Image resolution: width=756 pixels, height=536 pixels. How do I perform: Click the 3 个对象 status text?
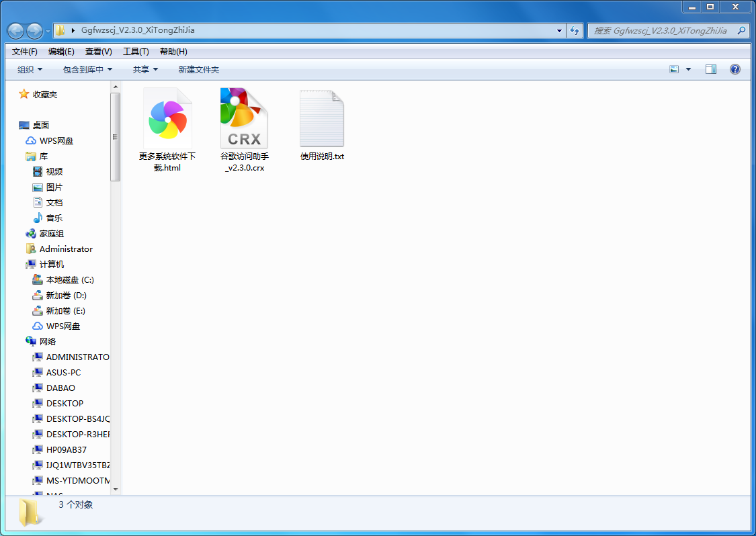pyautogui.click(x=76, y=504)
